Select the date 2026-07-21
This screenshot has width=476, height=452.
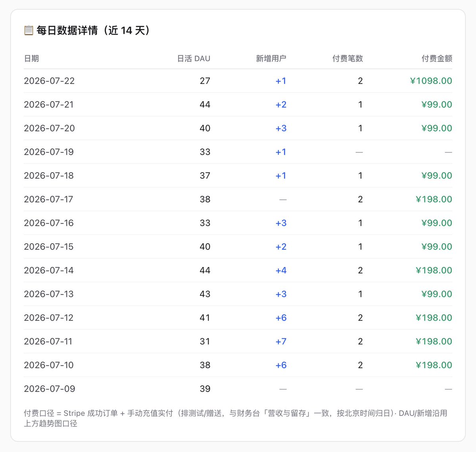point(49,104)
